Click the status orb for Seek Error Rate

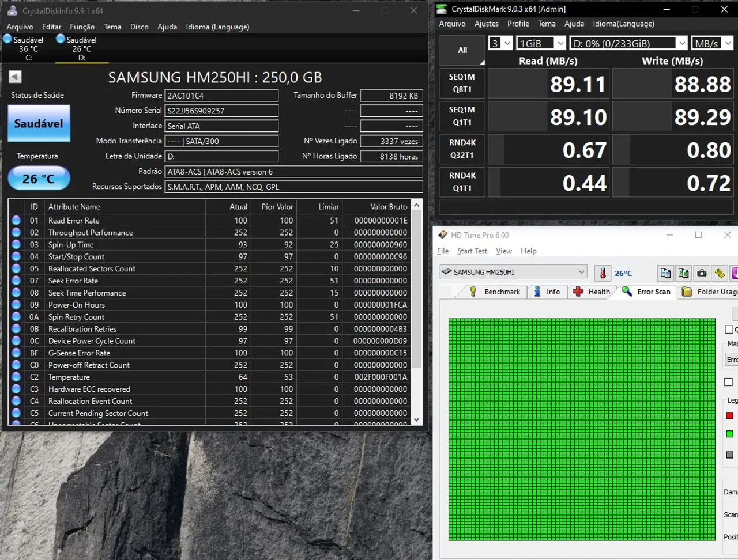pos(16,281)
